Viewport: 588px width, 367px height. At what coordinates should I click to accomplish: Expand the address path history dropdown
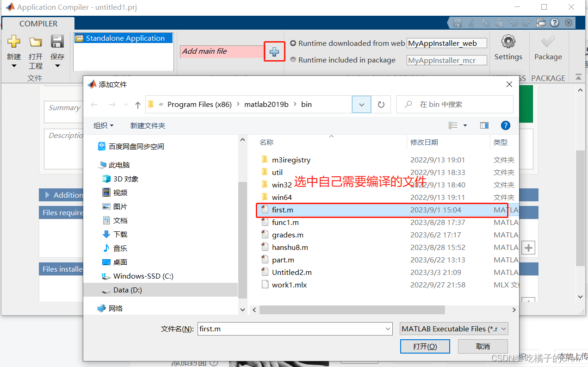(x=361, y=105)
